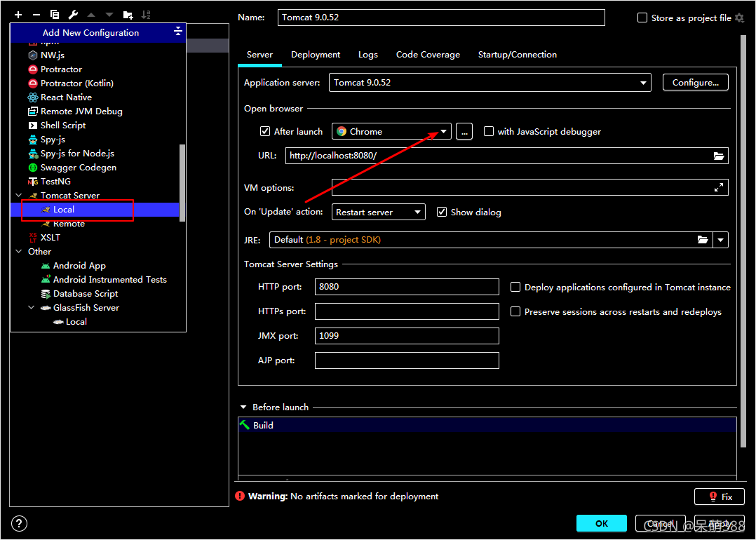This screenshot has height=540, width=756.
Task: Click the browser ellipsis button
Action: (464, 131)
